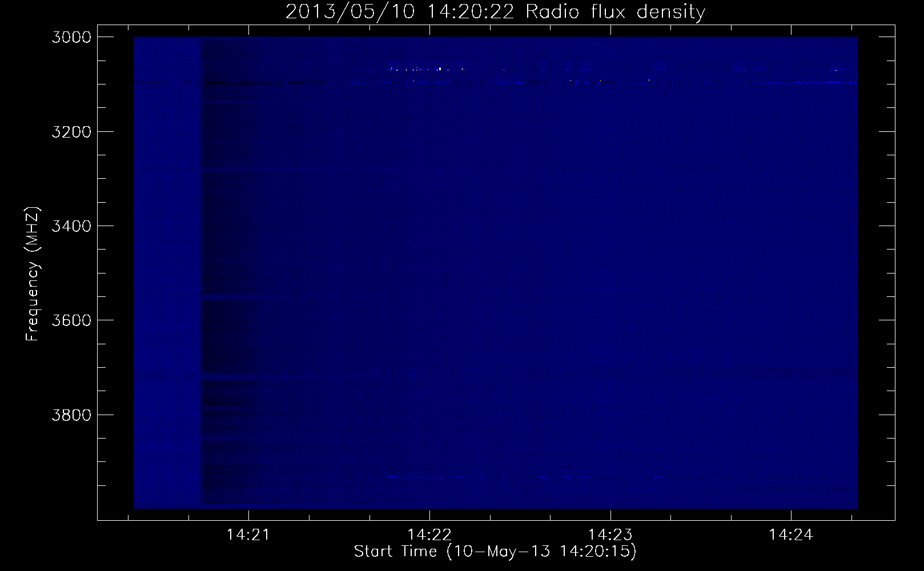
Task: Click the 'Frequency (MHZ)' axis title
Action: (x=33, y=274)
